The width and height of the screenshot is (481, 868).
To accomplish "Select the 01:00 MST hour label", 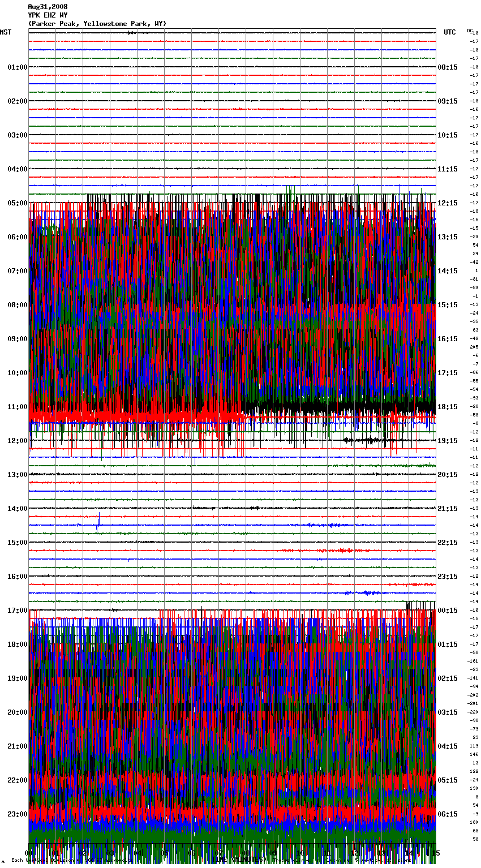I will [17, 67].
